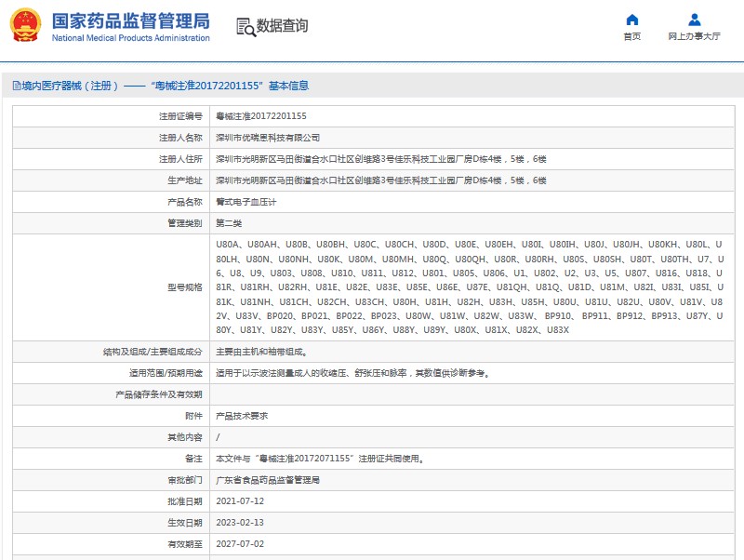744x560 pixels.
Task: Click the 生效日期 row label
Action: point(184,523)
